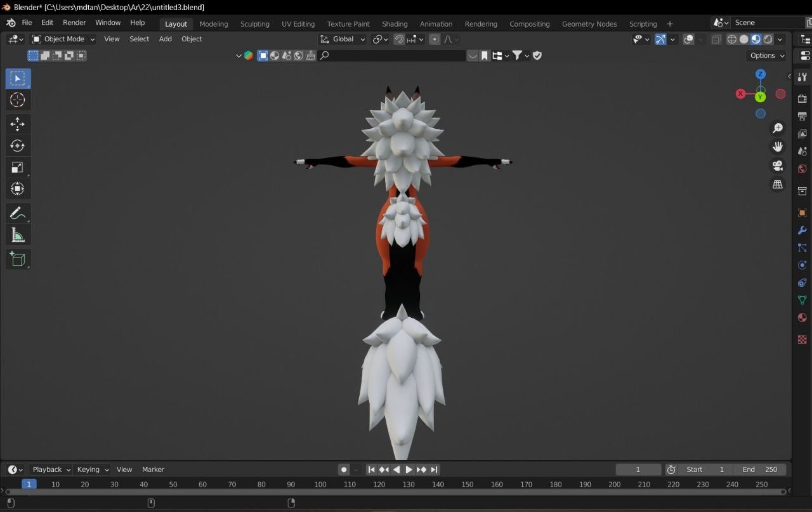Screen dimensions: 812x512
Task: Open the Options dropdown
Action: [x=767, y=56]
